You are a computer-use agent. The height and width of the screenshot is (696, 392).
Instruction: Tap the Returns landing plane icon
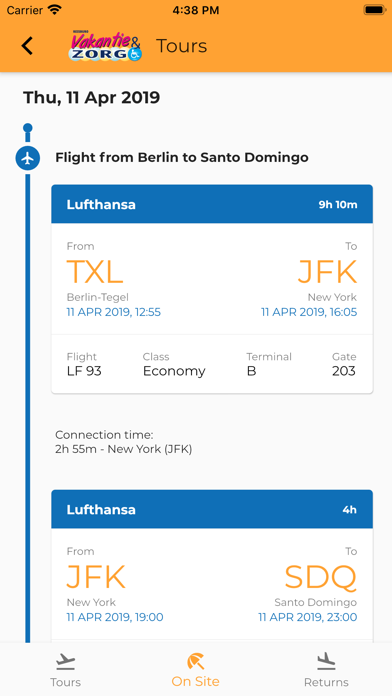point(326,661)
